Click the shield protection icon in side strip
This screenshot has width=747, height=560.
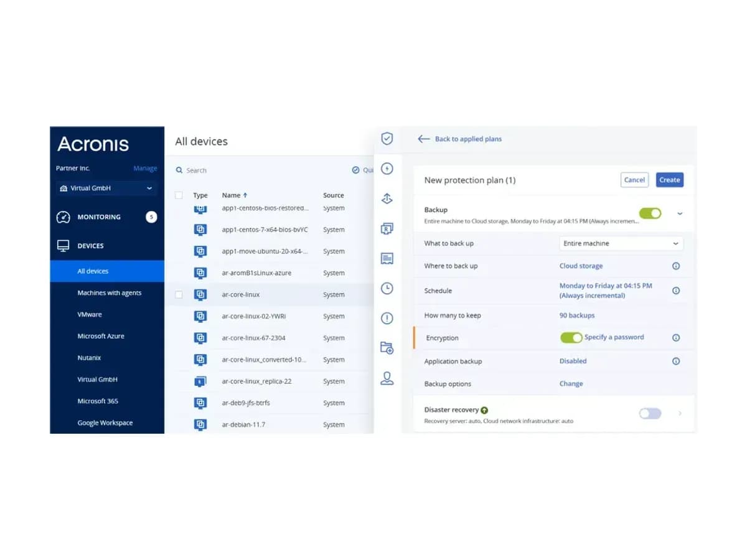[x=387, y=139]
